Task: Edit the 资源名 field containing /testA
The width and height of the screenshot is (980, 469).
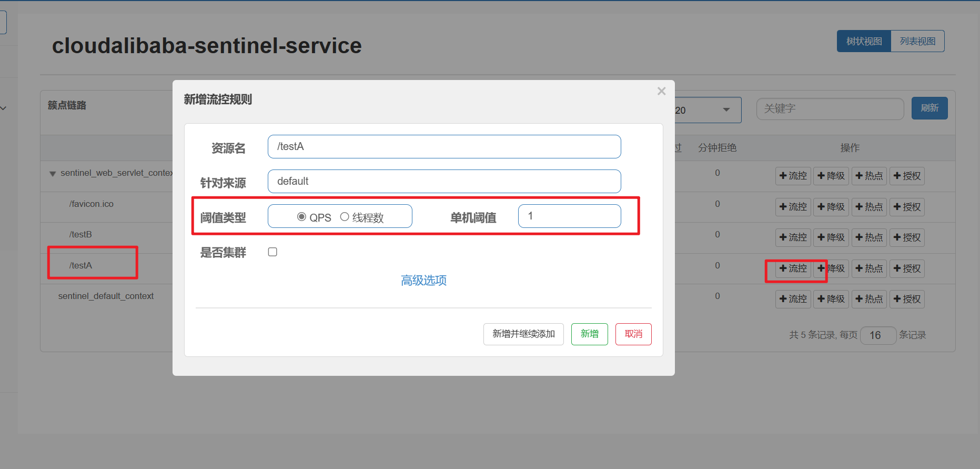Action: pos(444,146)
